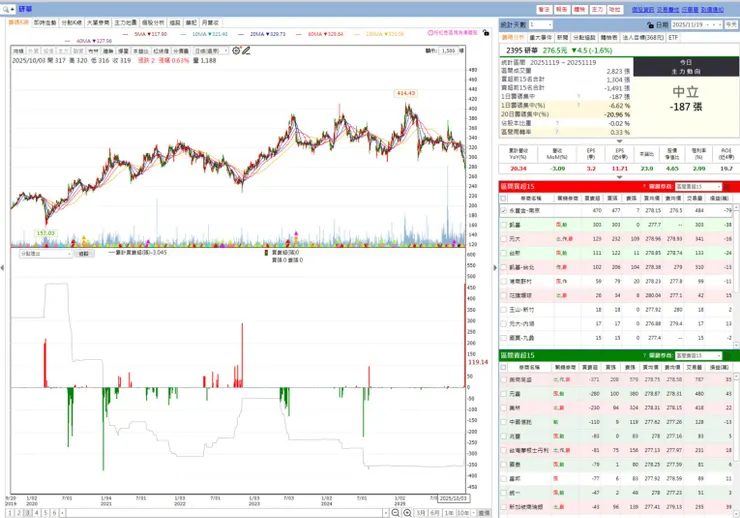Select the pencil drawing tool icon

(246, 50)
